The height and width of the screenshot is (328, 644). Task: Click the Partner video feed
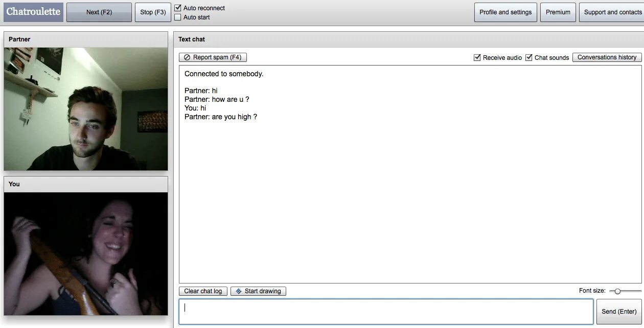pyautogui.click(x=86, y=109)
